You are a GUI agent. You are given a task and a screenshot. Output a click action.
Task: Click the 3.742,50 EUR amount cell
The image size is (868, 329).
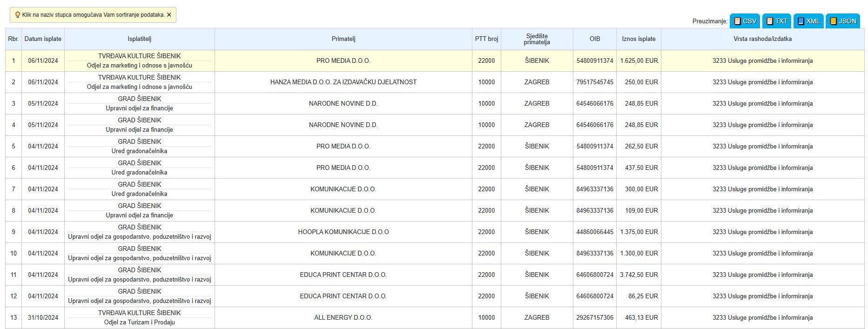click(639, 275)
